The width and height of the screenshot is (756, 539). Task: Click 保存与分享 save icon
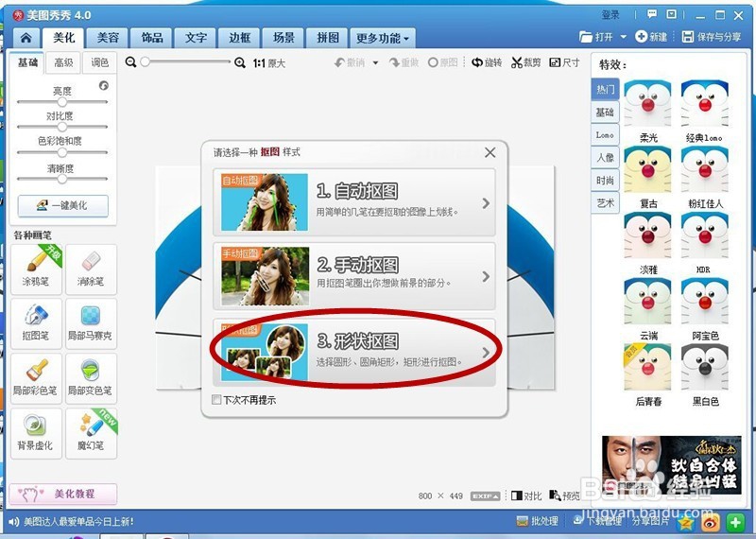coord(712,37)
